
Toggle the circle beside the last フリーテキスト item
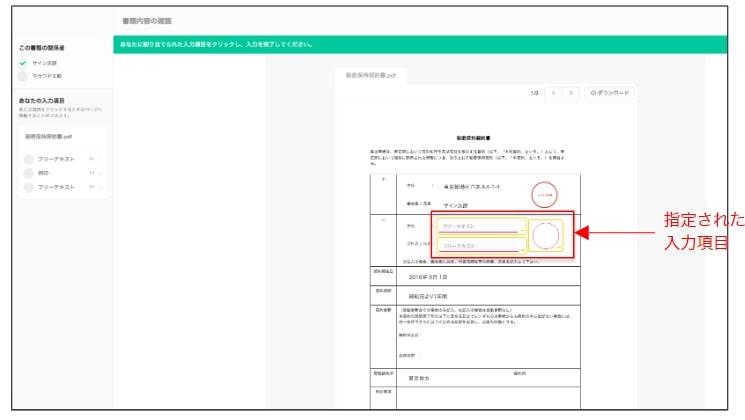29,187
